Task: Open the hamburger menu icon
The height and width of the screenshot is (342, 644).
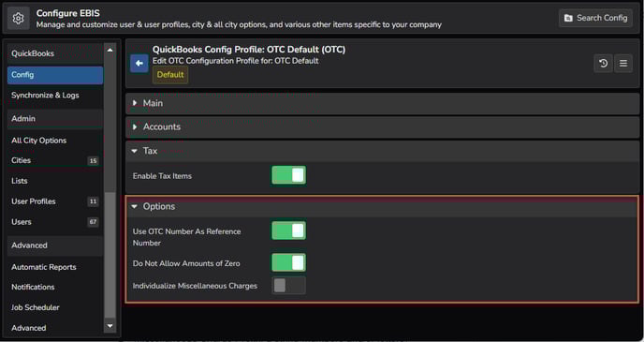Action: [x=623, y=64]
